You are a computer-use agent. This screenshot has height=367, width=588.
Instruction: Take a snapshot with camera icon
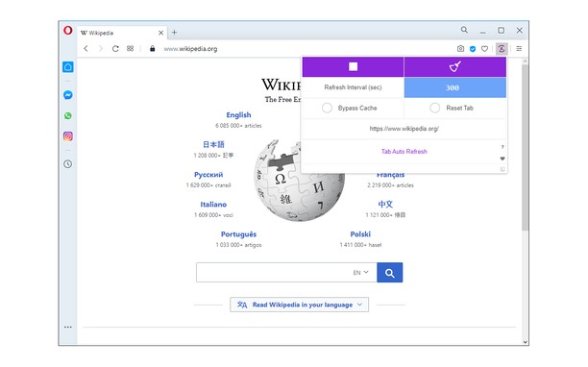(460, 49)
